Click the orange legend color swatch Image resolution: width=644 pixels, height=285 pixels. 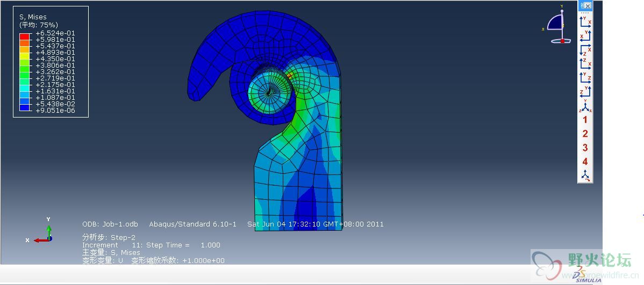pyautogui.click(x=24, y=42)
